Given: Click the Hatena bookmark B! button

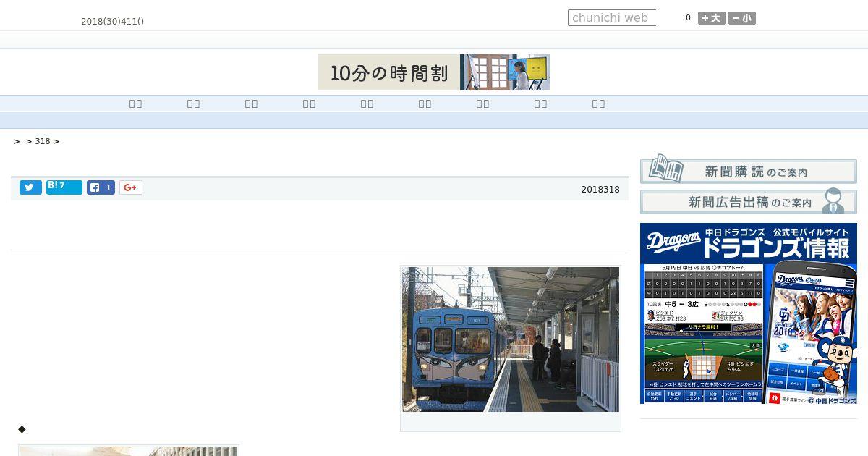Looking at the screenshot, I should (x=64, y=187).
